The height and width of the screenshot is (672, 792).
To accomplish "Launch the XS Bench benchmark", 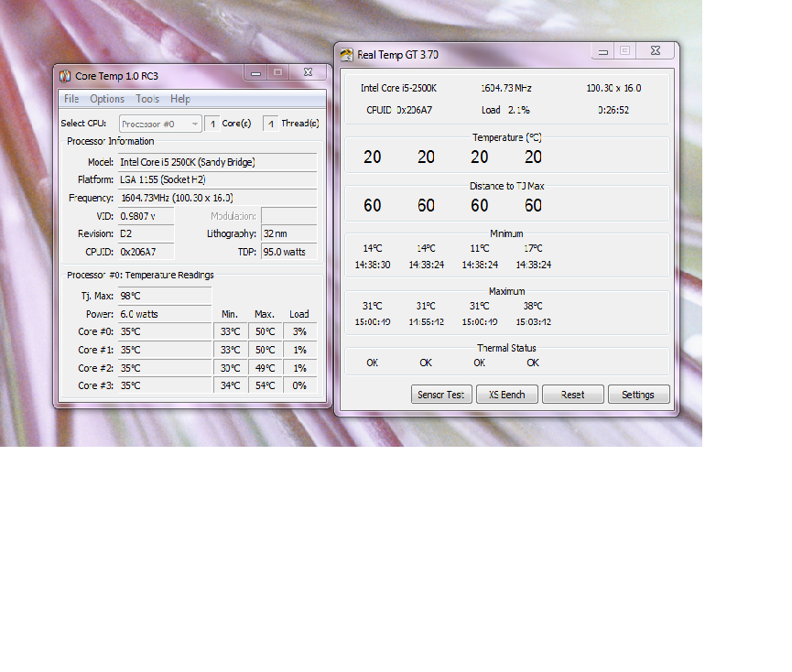I will 507,395.
